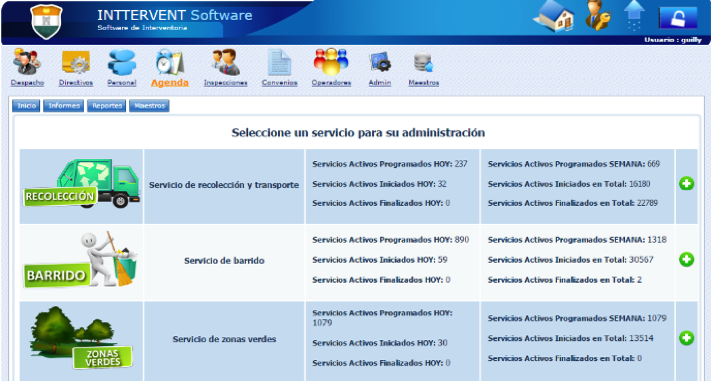Click 'Servicios Activos Iniciados en Total: 13514'
The height and width of the screenshot is (382, 713).
click(571, 338)
